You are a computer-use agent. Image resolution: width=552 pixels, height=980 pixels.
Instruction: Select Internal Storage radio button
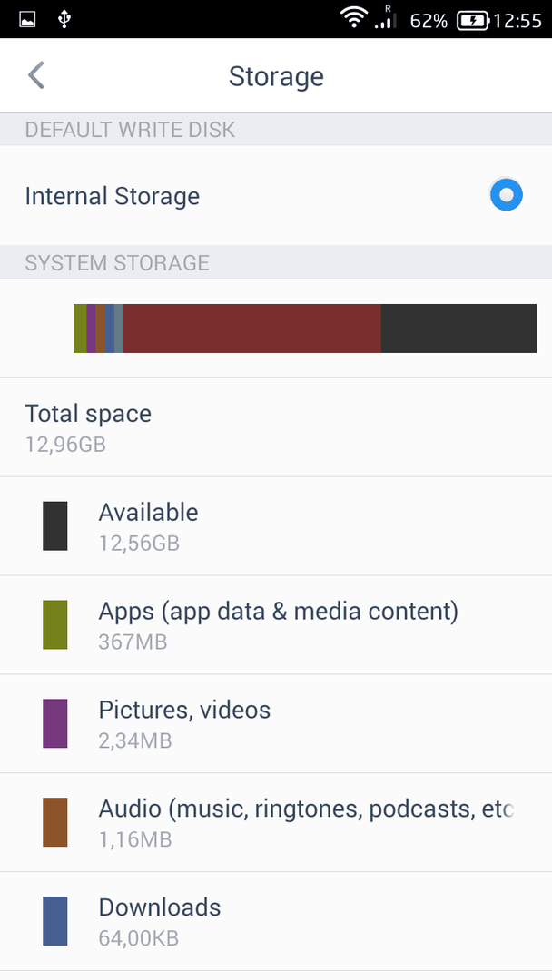click(507, 195)
